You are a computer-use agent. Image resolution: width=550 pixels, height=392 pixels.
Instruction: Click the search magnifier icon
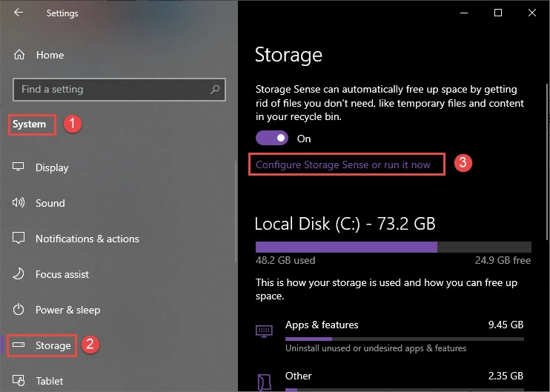215,90
